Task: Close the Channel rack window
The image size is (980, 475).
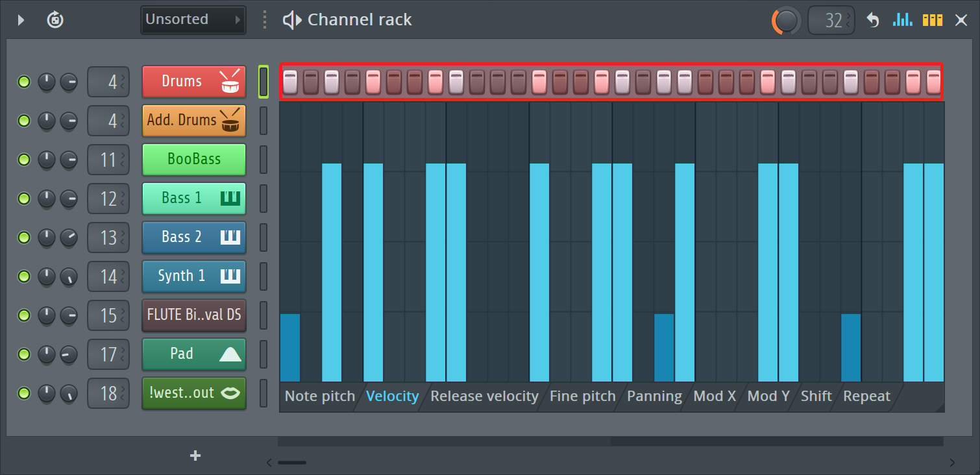Action: [x=961, y=20]
